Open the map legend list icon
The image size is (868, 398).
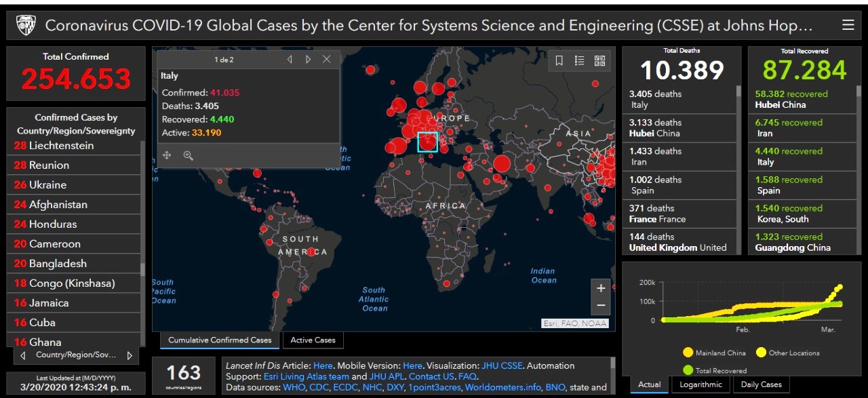click(579, 60)
